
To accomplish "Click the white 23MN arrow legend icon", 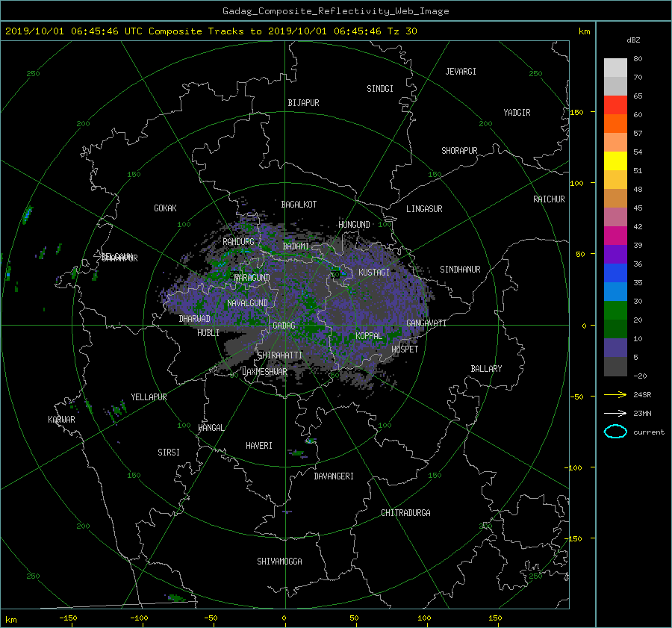I will pyautogui.click(x=615, y=413).
